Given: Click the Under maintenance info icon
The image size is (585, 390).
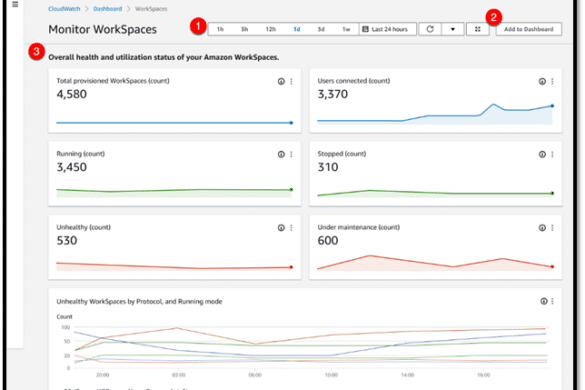Looking at the screenshot, I should click(x=542, y=228).
